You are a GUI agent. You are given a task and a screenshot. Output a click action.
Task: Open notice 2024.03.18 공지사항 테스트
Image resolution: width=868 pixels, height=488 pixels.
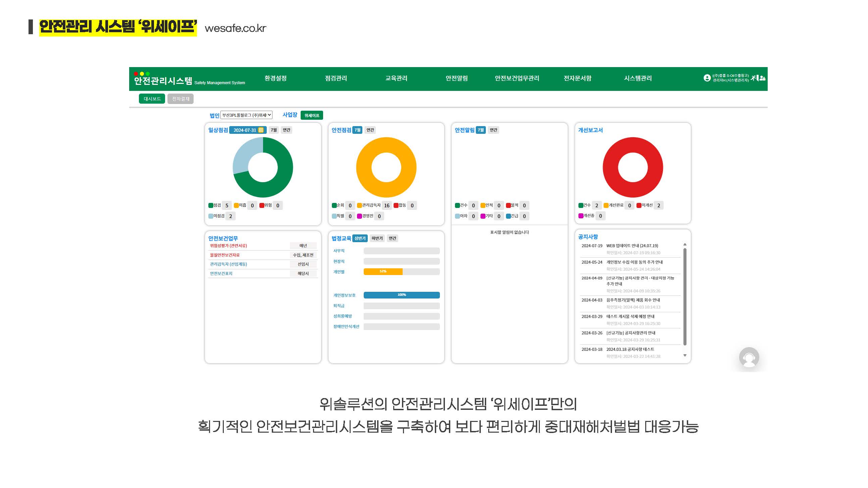click(x=630, y=349)
